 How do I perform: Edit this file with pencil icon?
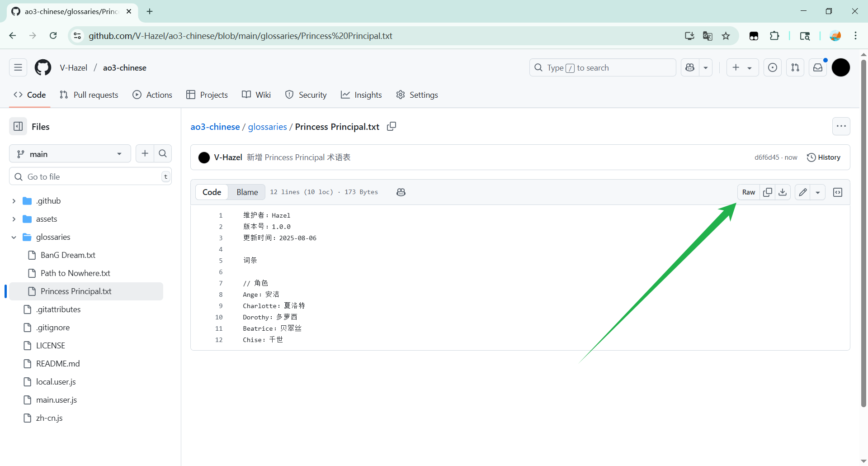pyautogui.click(x=803, y=192)
